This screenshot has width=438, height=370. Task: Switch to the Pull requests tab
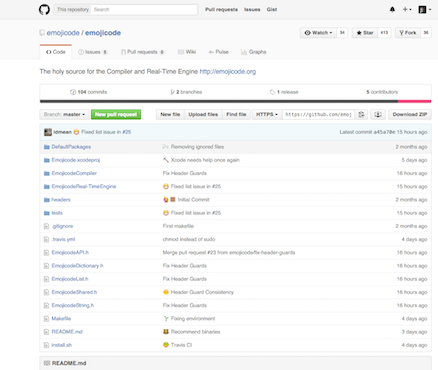click(142, 52)
